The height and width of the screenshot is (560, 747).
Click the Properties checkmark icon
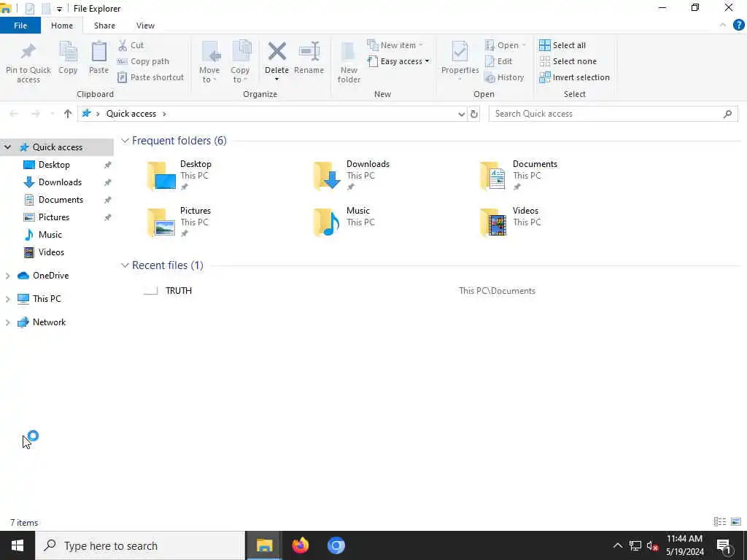click(x=460, y=52)
